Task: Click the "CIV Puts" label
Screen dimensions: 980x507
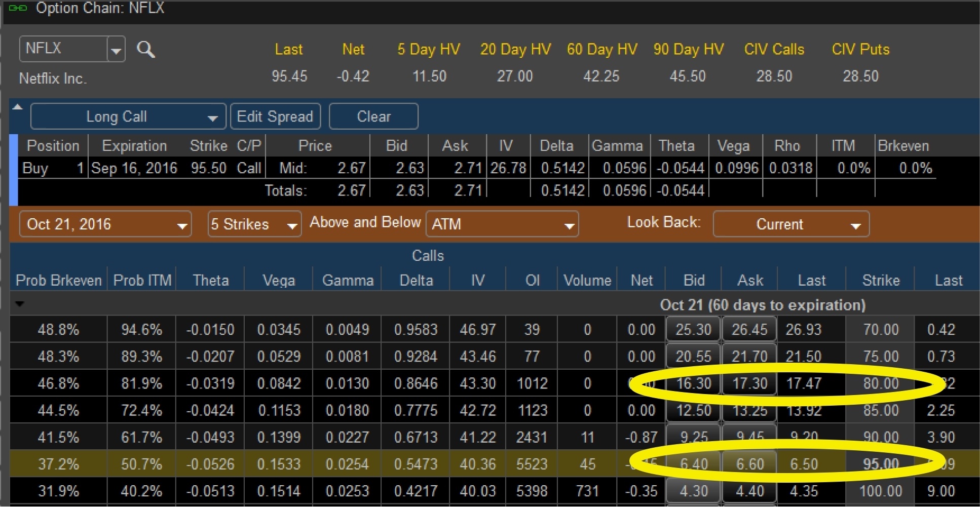Action: [x=860, y=49]
